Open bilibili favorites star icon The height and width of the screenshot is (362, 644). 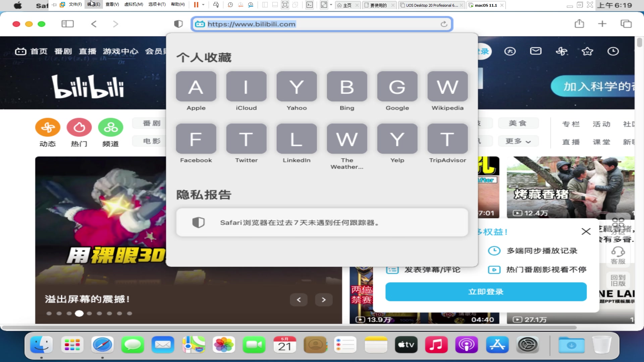[587, 51]
